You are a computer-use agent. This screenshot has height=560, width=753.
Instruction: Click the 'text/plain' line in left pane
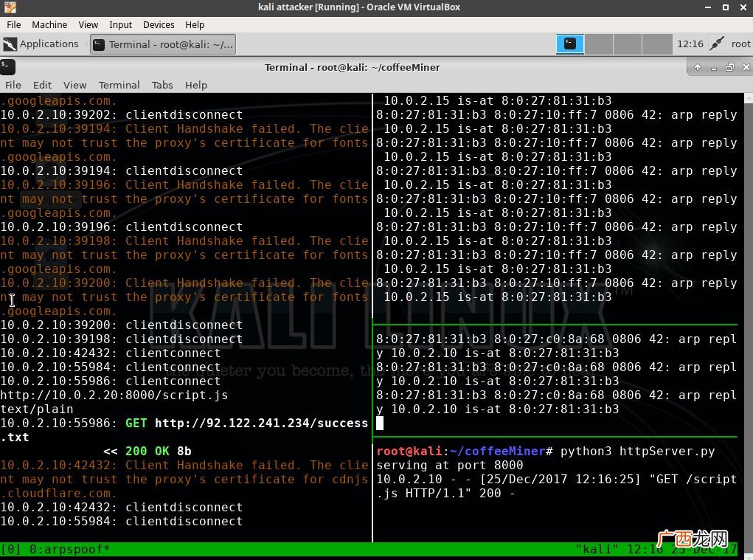pos(37,409)
